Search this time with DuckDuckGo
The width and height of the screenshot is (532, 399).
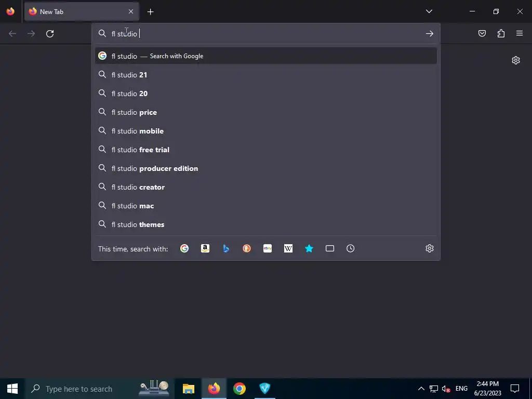point(247,249)
